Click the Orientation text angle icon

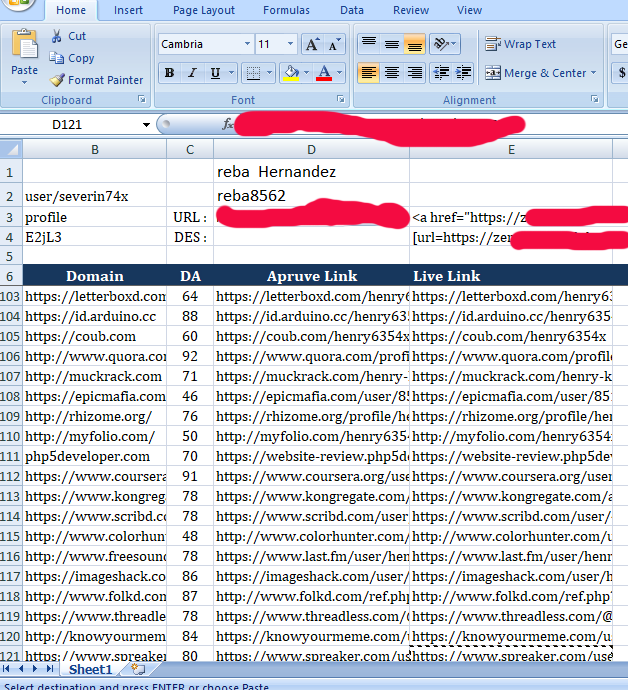(x=440, y=44)
